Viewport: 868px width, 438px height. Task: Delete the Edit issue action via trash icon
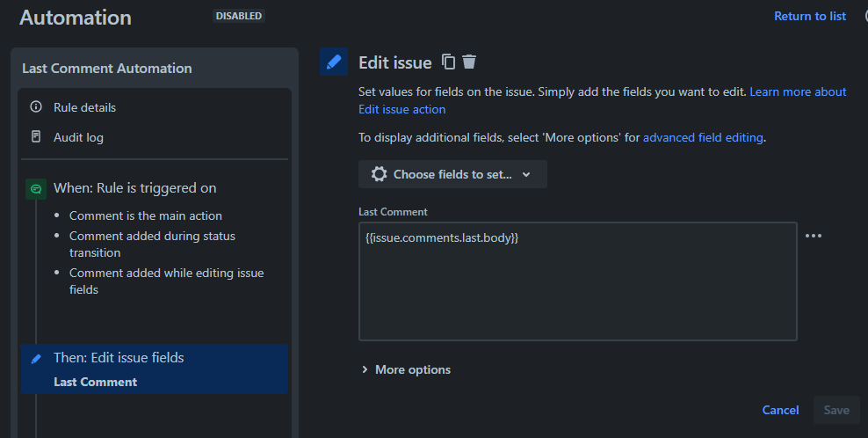coord(469,62)
